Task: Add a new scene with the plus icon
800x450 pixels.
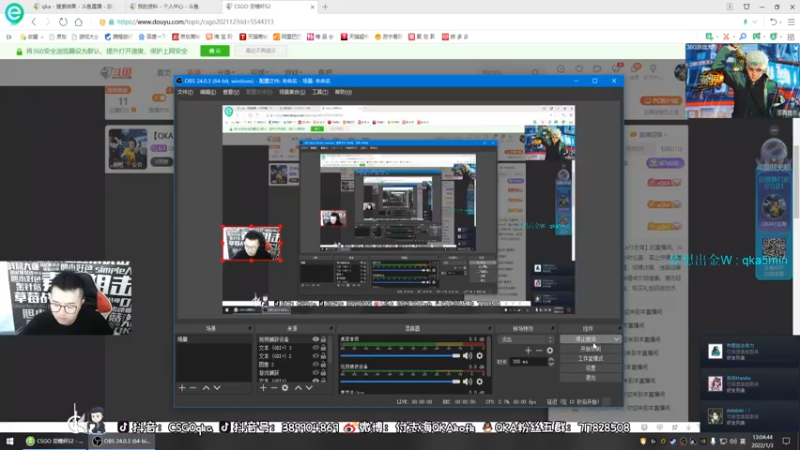Action: (x=182, y=388)
